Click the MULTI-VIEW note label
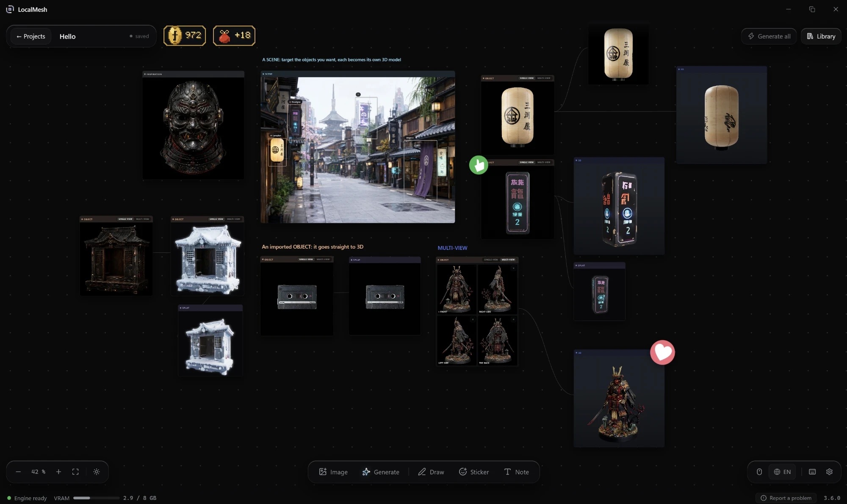 [x=452, y=248]
